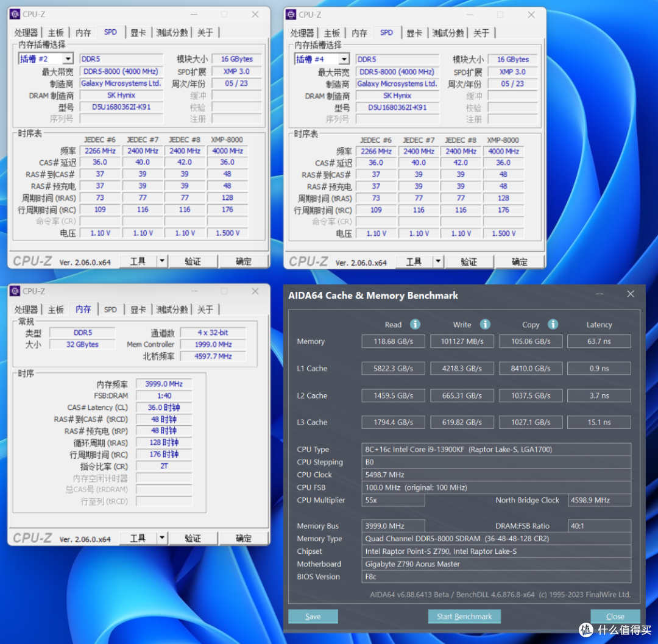This screenshot has height=644, width=658.
Task: Click 工具 button in slot #2 CPU-Z window
Action: point(138,261)
